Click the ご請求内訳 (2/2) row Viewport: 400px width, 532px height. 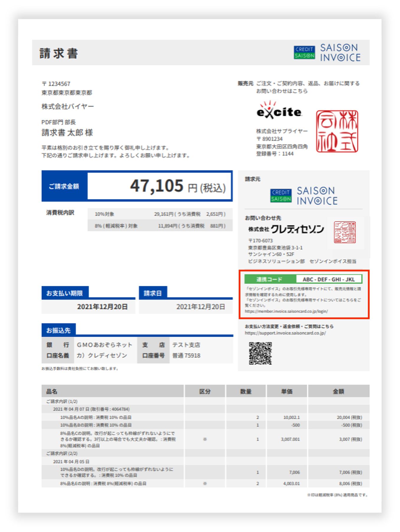click(x=205, y=453)
